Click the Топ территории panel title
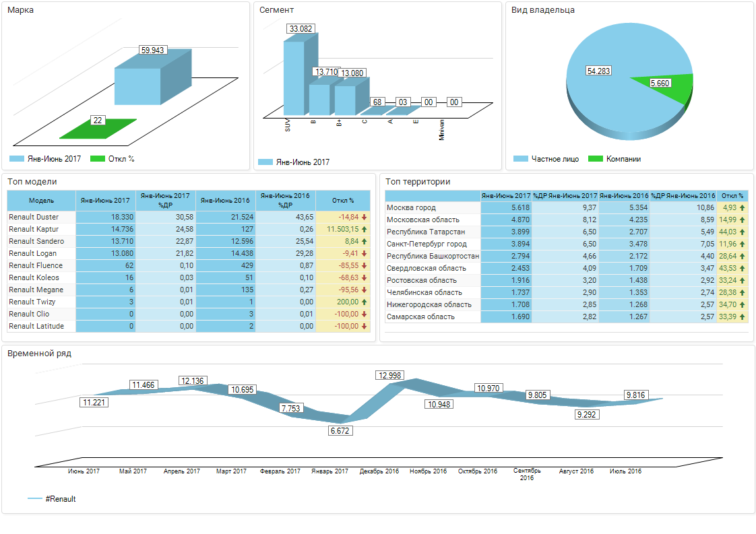Viewport: 756px width, 534px height. 418,182
